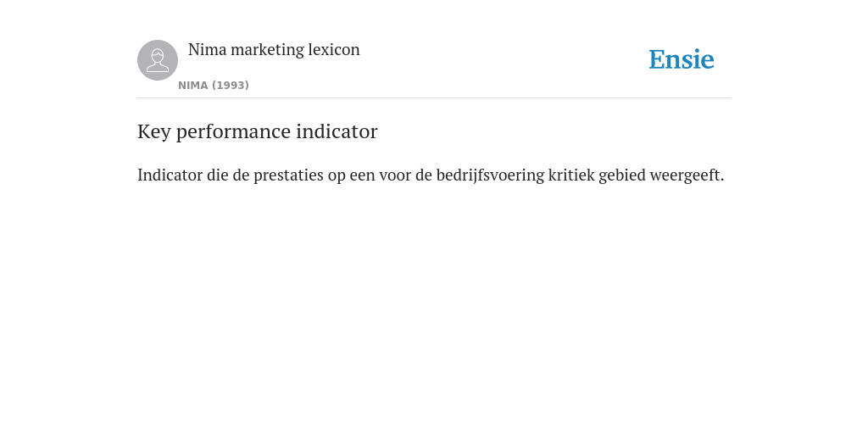
Task: Click the word 'prestaties' in the definition
Action: pos(288,175)
